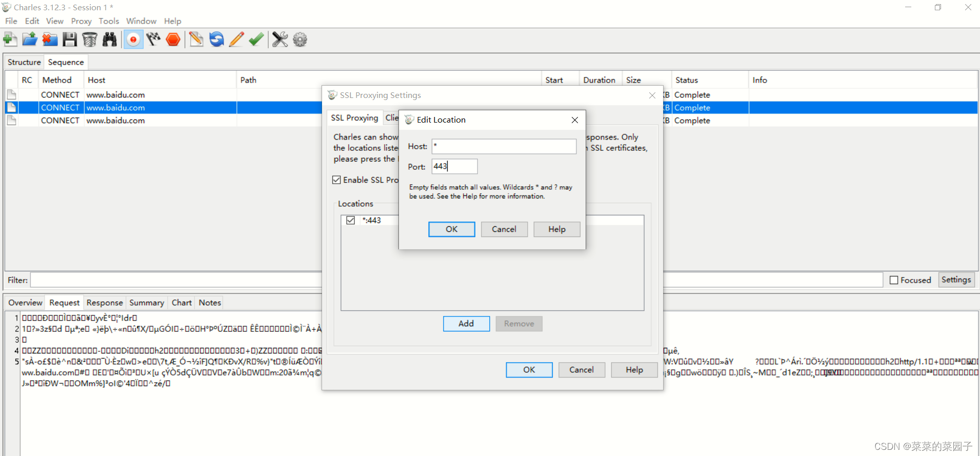Close the Edit Location dialog
Image resolution: width=980 pixels, height=456 pixels.
(x=575, y=120)
